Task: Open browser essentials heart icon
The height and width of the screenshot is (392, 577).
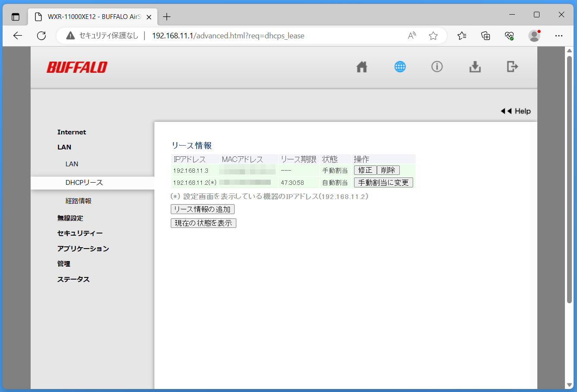Action: tap(509, 36)
